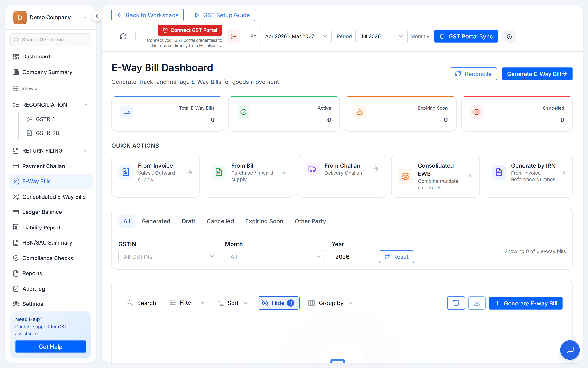Click the archive box icon button
588x368 pixels.
coord(456,303)
